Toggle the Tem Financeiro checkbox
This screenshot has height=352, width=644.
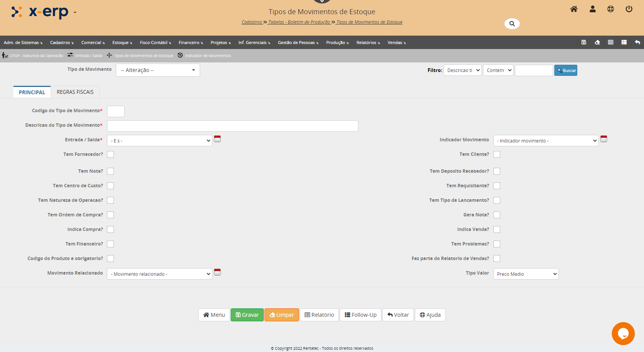pyautogui.click(x=110, y=244)
